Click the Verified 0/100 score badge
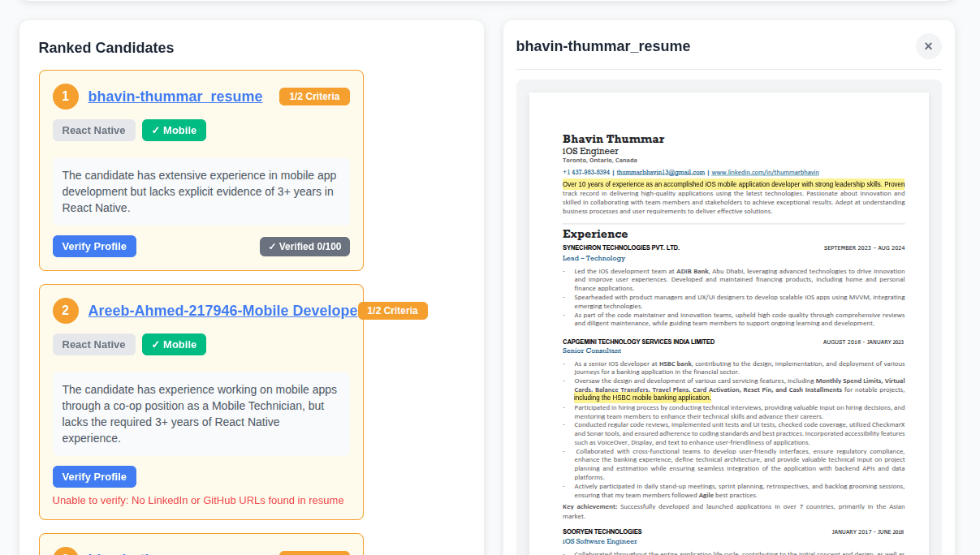The height and width of the screenshot is (555, 980). (x=304, y=247)
